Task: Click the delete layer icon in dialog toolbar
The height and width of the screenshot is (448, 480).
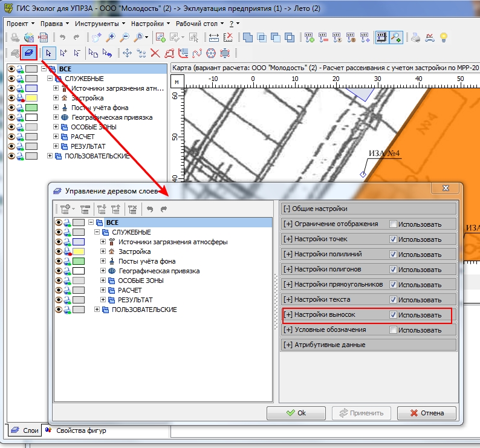Action: (x=132, y=209)
